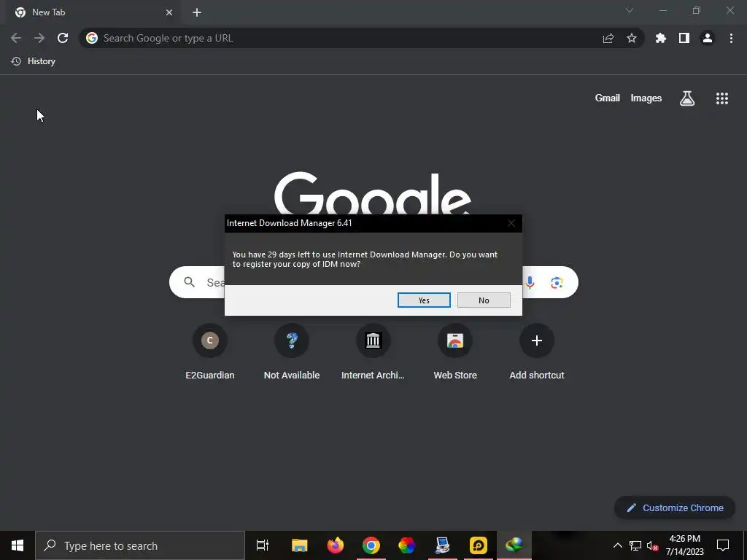The image size is (747, 560).
Task: Click the muted volume tray icon
Action: 652,545
